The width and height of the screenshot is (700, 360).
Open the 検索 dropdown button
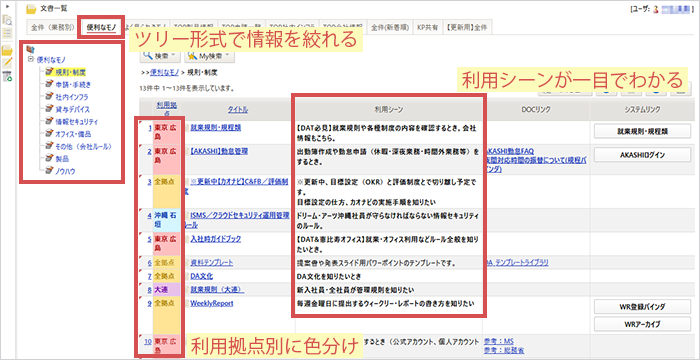click(x=161, y=56)
